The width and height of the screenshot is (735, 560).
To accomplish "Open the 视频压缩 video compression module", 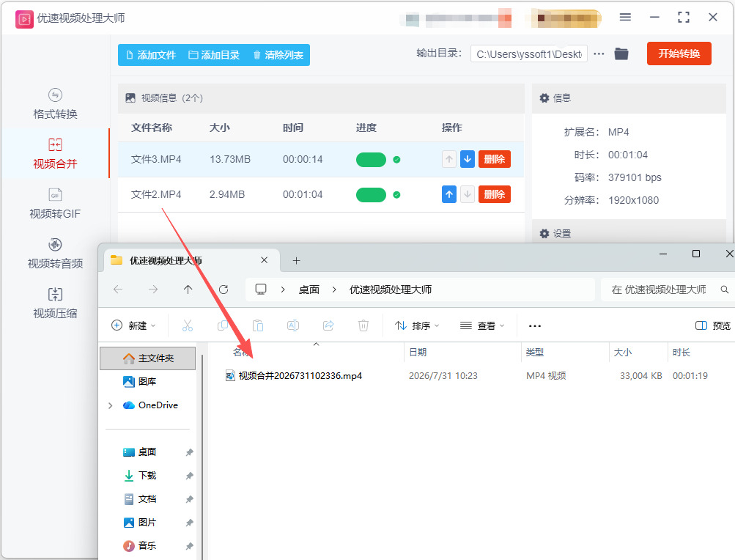I will [x=55, y=303].
